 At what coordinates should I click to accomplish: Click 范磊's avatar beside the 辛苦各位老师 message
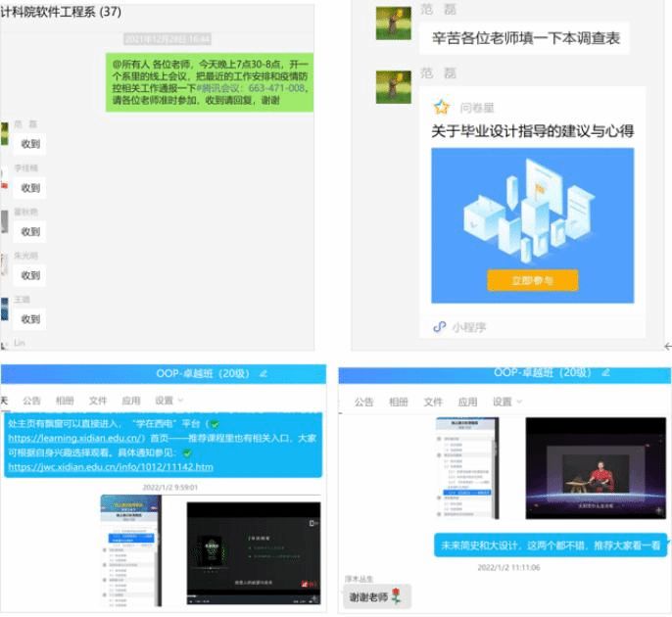(393, 23)
